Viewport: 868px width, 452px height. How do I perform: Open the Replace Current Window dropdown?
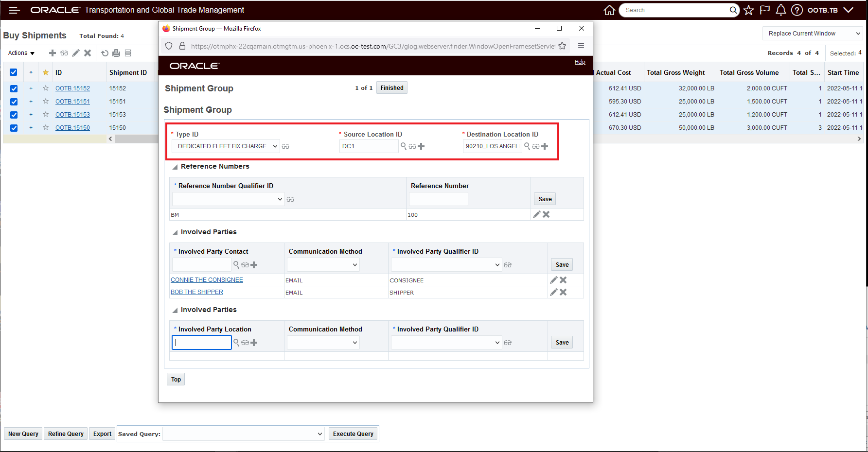[x=813, y=34]
